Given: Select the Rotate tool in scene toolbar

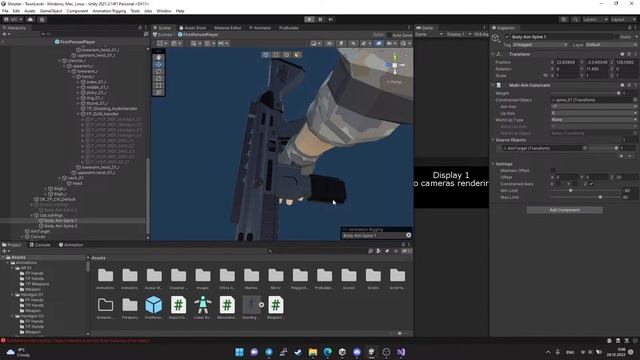Looking at the screenshot, I should click(159, 71).
